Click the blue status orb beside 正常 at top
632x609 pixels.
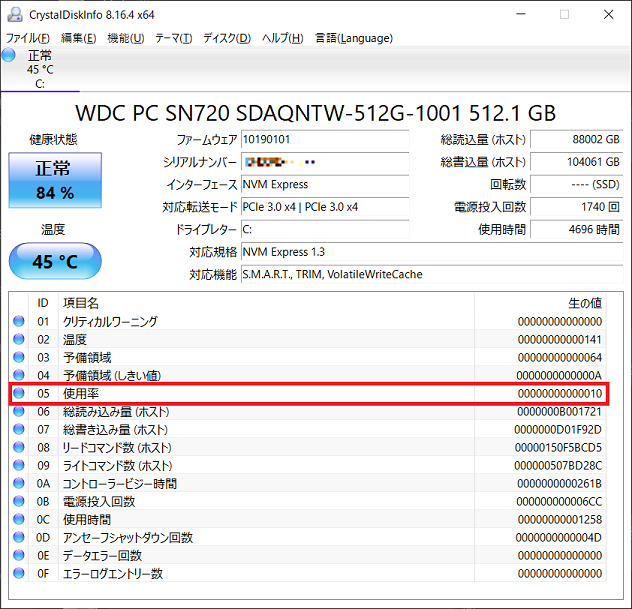[x=8, y=55]
